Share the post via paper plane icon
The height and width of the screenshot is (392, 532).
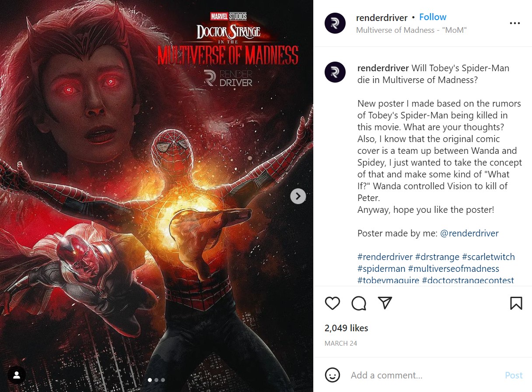click(x=385, y=303)
